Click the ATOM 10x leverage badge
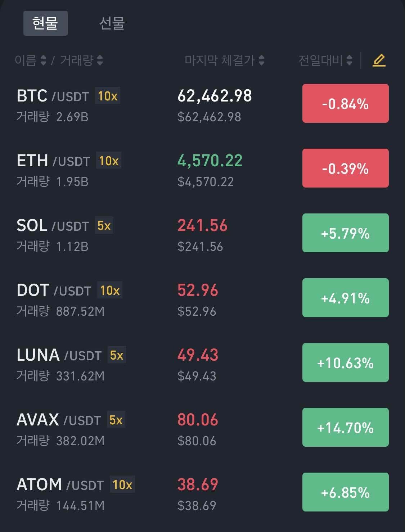The width and height of the screenshot is (405, 532). point(122,485)
